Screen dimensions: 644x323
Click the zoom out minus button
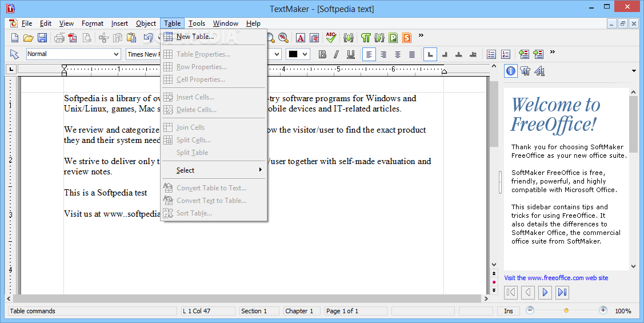(530, 310)
